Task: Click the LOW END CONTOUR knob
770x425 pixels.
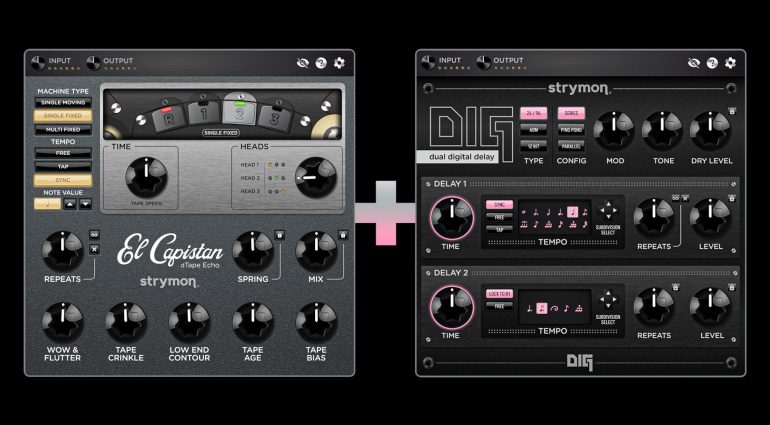Action: pos(190,322)
